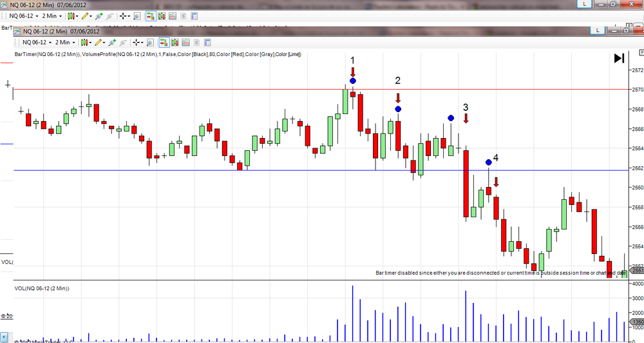Expand drawing tools arrow beside pencil, back window
The height and width of the screenshot is (343, 644).
point(91,15)
